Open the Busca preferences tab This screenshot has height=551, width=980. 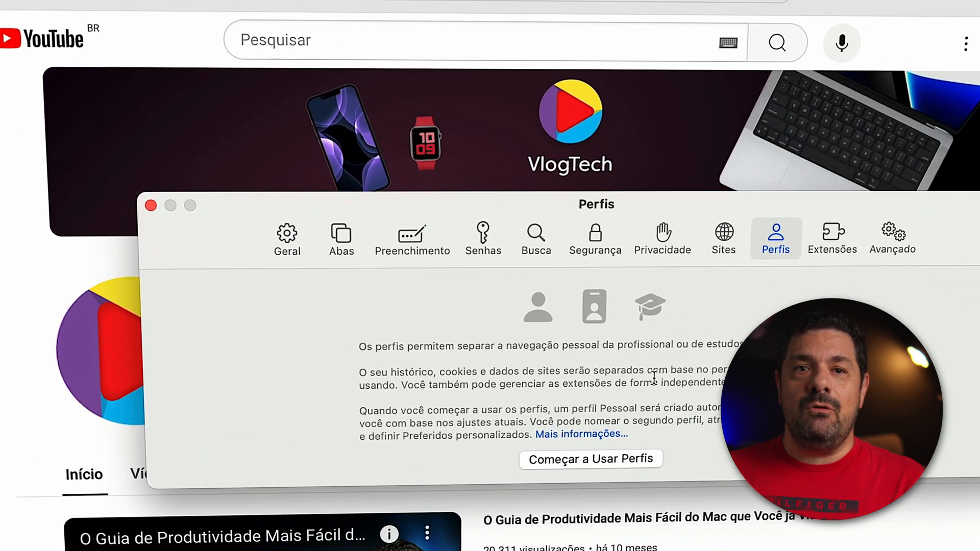pyautogui.click(x=536, y=239)
